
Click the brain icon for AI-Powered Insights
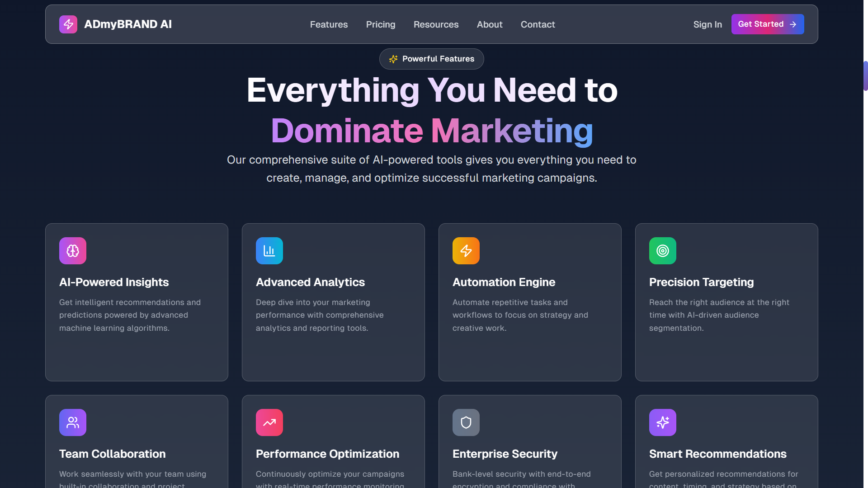coord(73,251)
